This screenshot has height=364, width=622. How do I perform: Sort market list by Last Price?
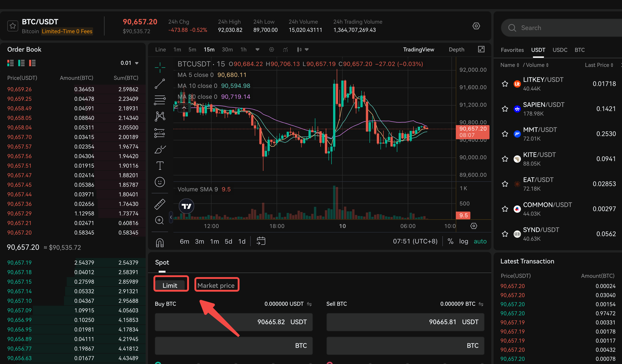point(599,65)
